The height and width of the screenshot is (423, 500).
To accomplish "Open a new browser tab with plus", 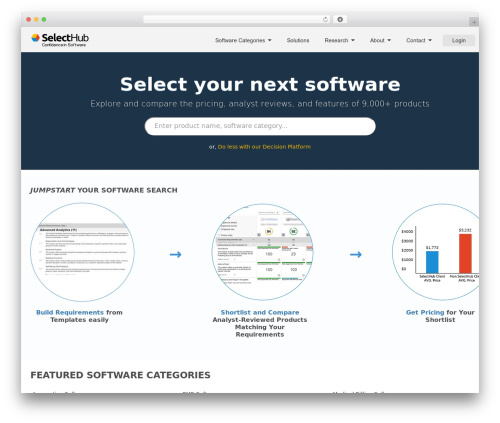I will pos(474,22).
